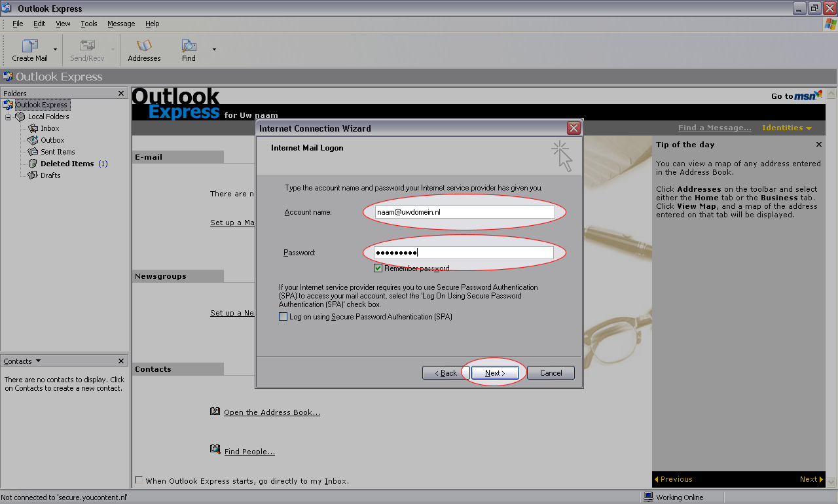Screen dimensions: 838x504
Task: Click the Account name text field
Action: [x=464, y=212]
